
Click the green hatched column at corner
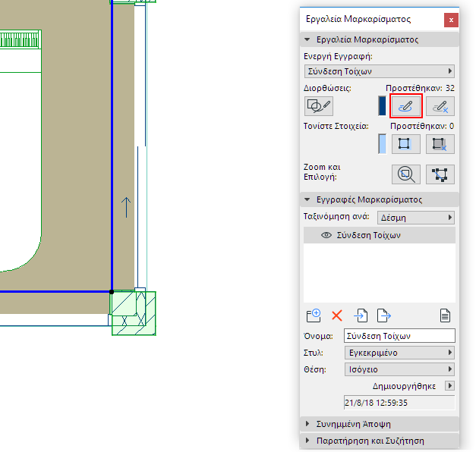[x=134, y=313]
